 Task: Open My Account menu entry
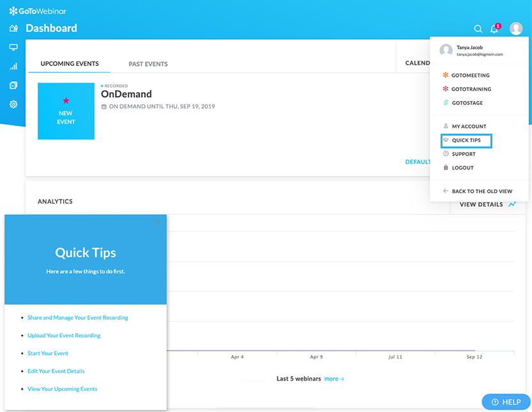click(469, 126)
